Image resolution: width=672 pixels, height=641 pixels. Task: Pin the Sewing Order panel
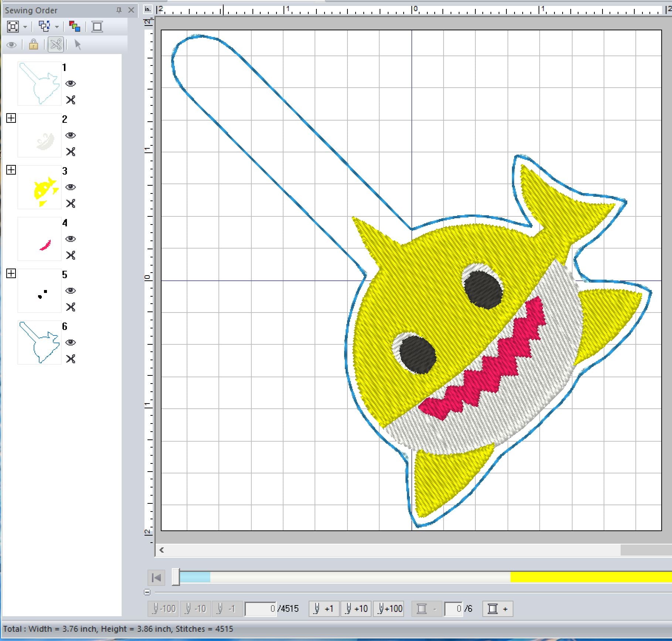tap(119, 10)
